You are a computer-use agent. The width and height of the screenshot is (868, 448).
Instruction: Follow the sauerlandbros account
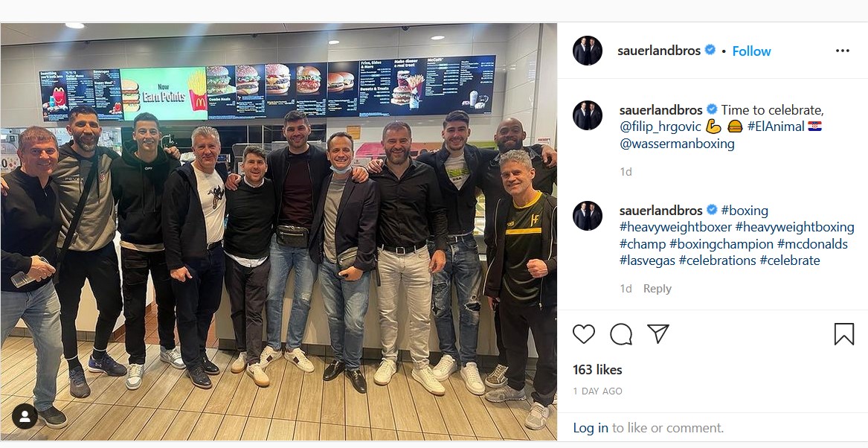(751, 51)
